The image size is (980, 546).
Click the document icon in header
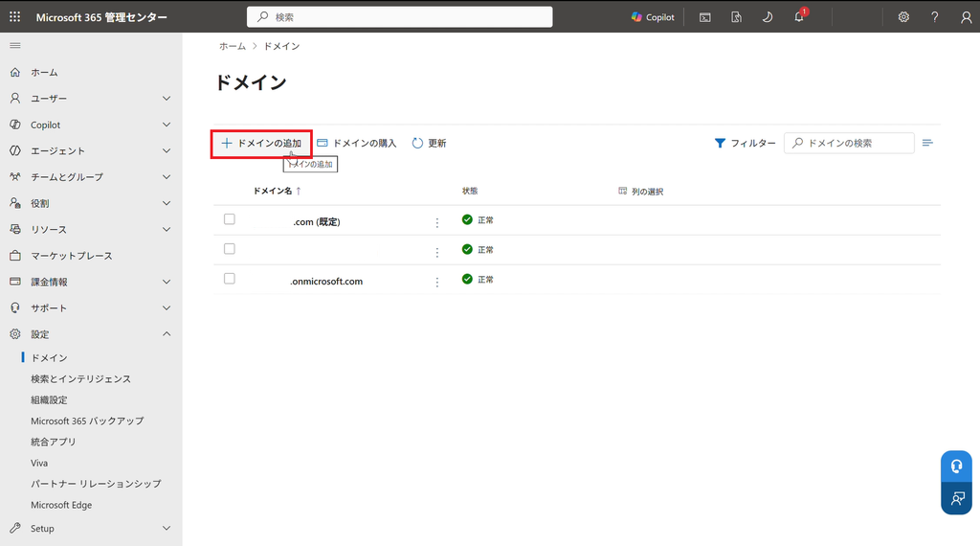click(736, 17)
